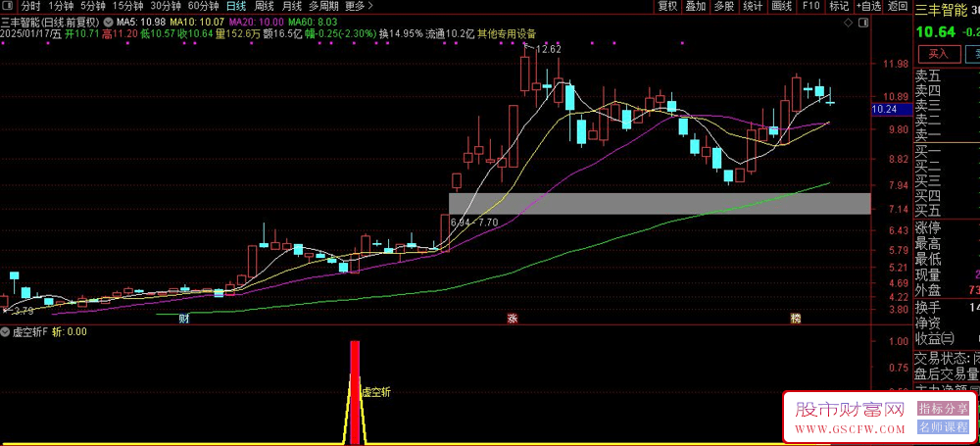Screen dimensions: 980x446
Task: Click the 叠加 overlay button
Action: pyautogui.click(x=696, y=6)
